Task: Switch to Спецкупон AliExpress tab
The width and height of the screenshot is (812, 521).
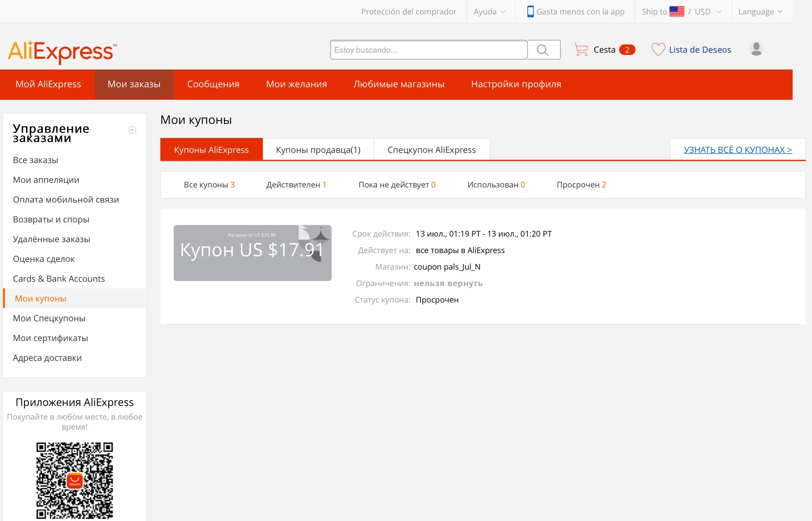Action: tap(432, 150)
